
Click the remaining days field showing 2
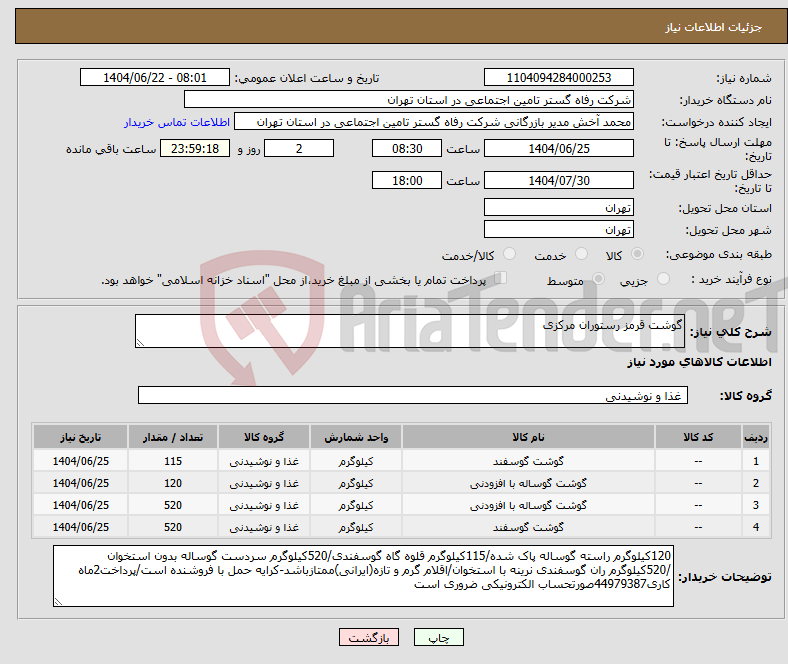coord(299,148)
